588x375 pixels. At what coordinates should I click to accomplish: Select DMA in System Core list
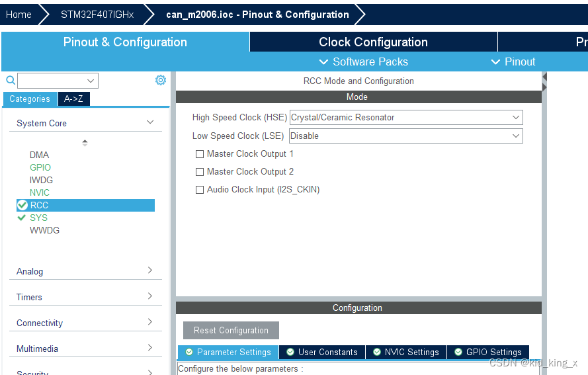pyautogui.click(x=40, y=155)
